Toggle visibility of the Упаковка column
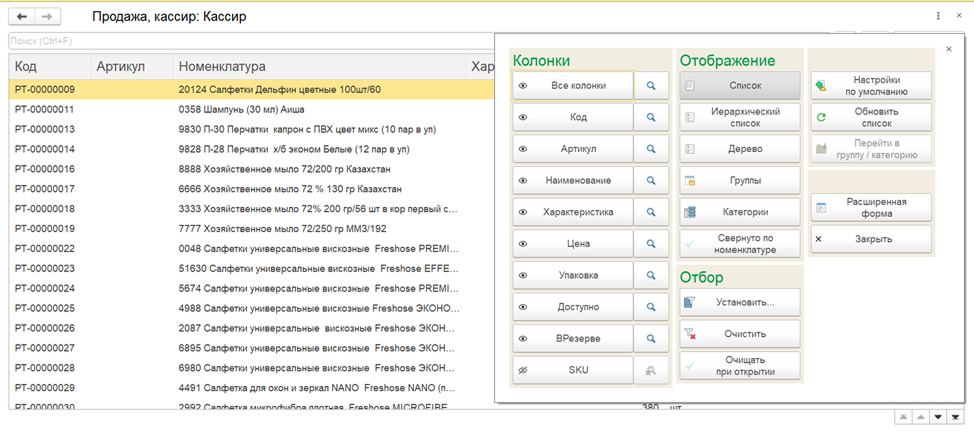 [573, 275]
